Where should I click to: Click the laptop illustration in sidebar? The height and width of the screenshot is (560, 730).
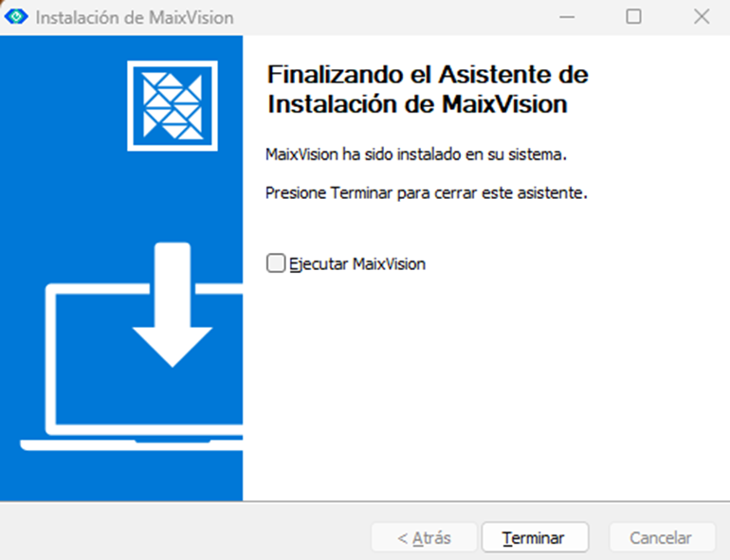[131, 368]
